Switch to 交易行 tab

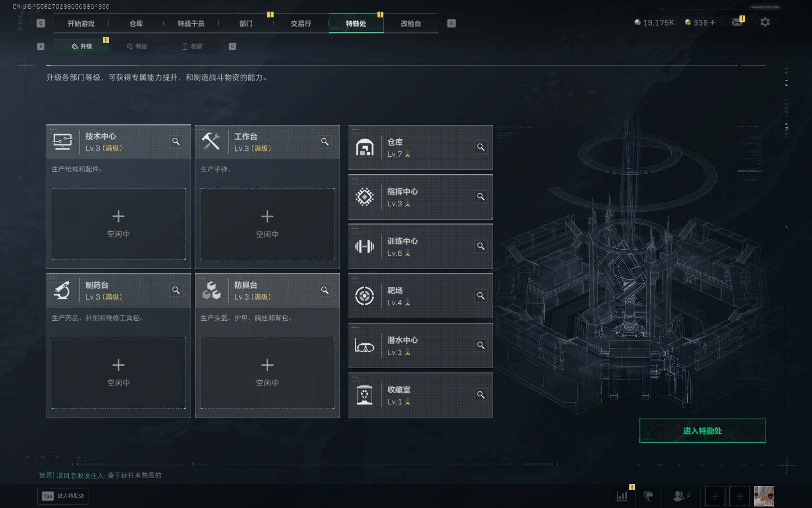(x=301, y=23)
